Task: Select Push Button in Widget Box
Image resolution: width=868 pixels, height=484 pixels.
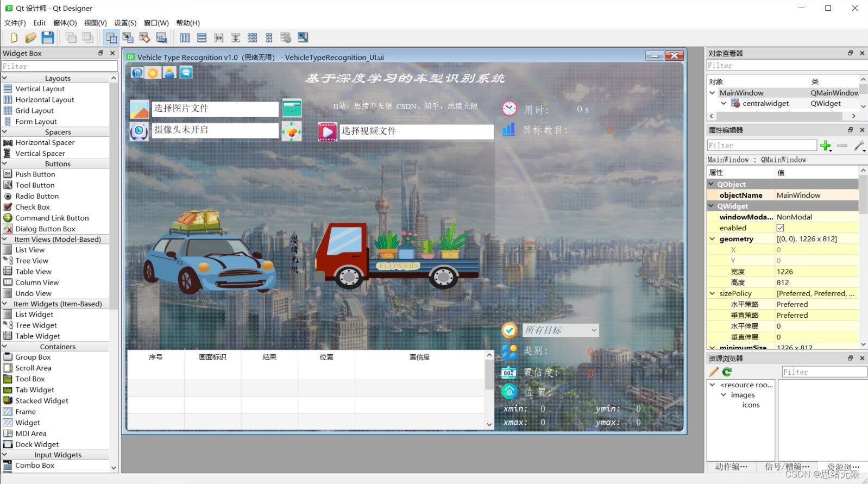Action: click(35, 174)
